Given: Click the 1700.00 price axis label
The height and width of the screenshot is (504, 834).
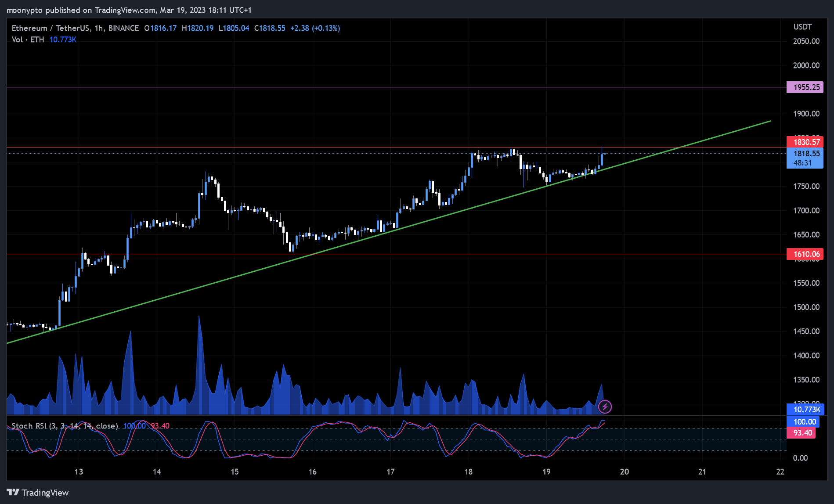Looking at the screenshot, I should pos(806,210).
